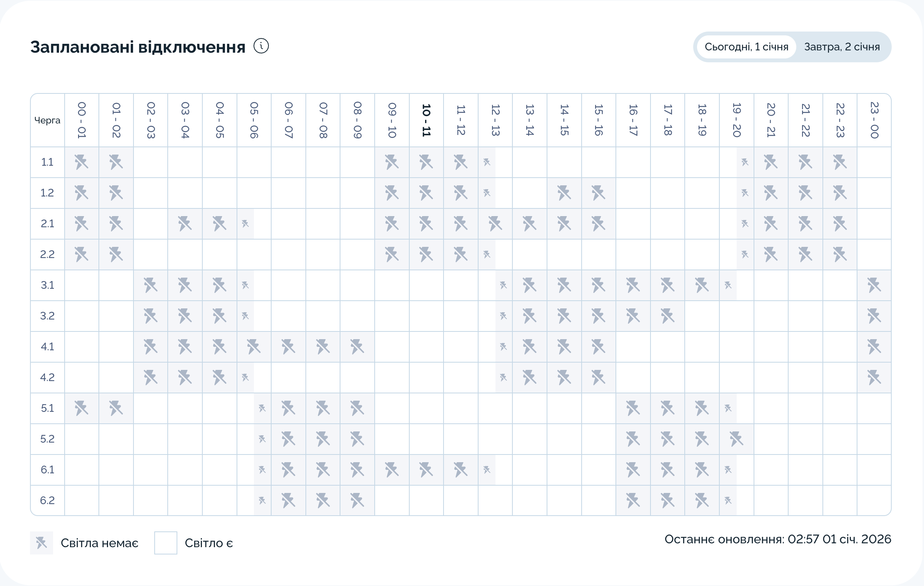Click the Черга column header
The height and width of the screenshot is (586, 924).
[47, 120]
